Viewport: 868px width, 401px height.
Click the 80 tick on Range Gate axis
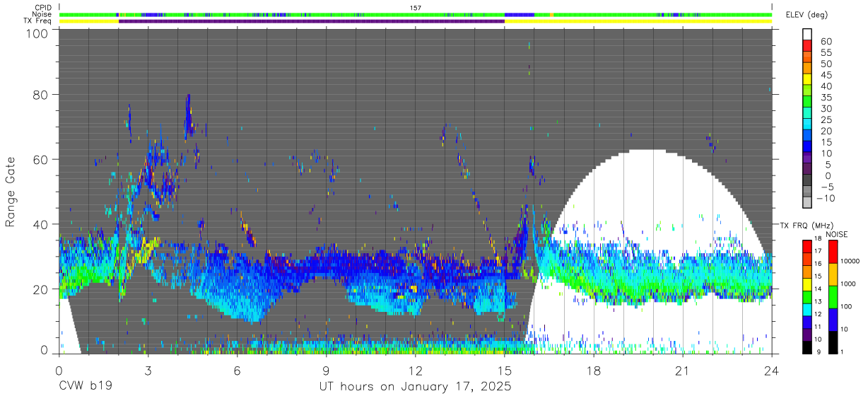(41, 95)
